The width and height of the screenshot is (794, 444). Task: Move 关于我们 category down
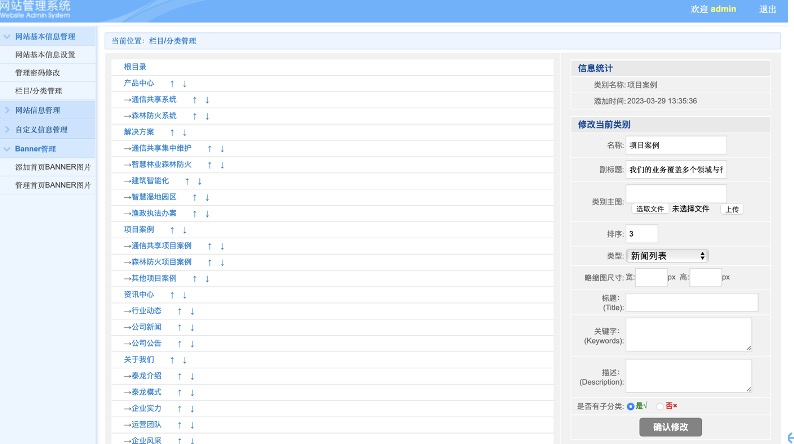click(184, 360)
